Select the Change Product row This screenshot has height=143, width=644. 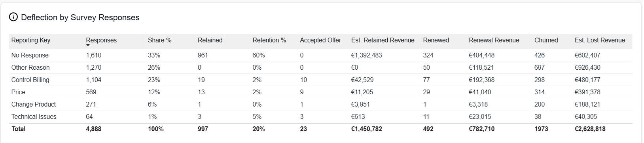(321, 104)
